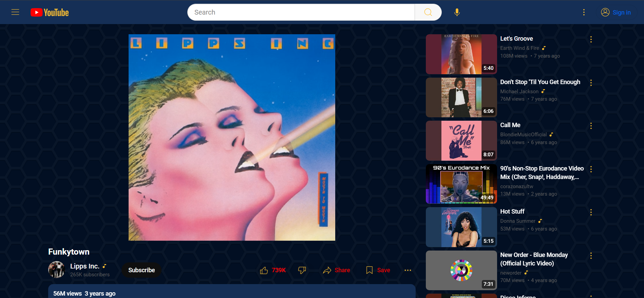Open settings via top-bar three dots
Screen dimensions: 644x298
(x=584, y=12)
